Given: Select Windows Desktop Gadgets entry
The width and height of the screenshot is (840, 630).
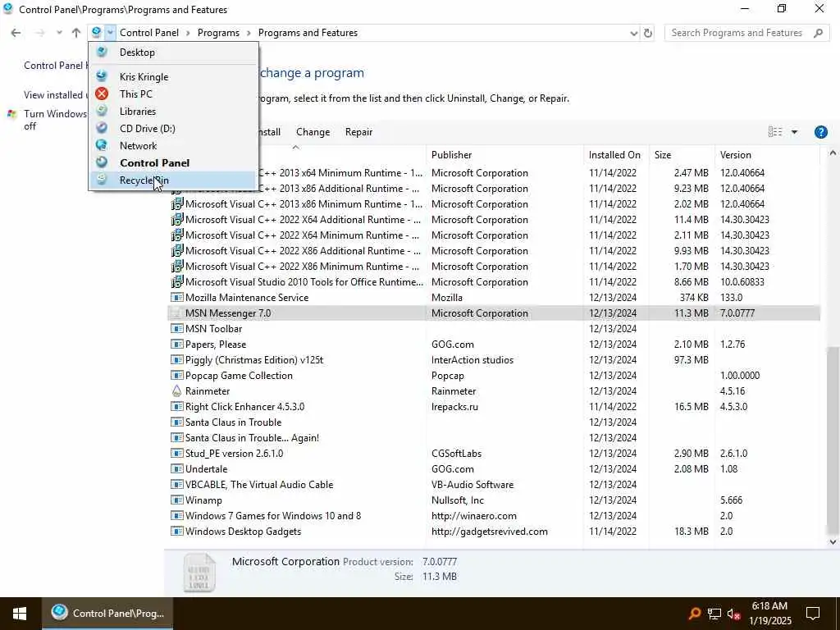Looking at the screenshot, I should [243, 531].
